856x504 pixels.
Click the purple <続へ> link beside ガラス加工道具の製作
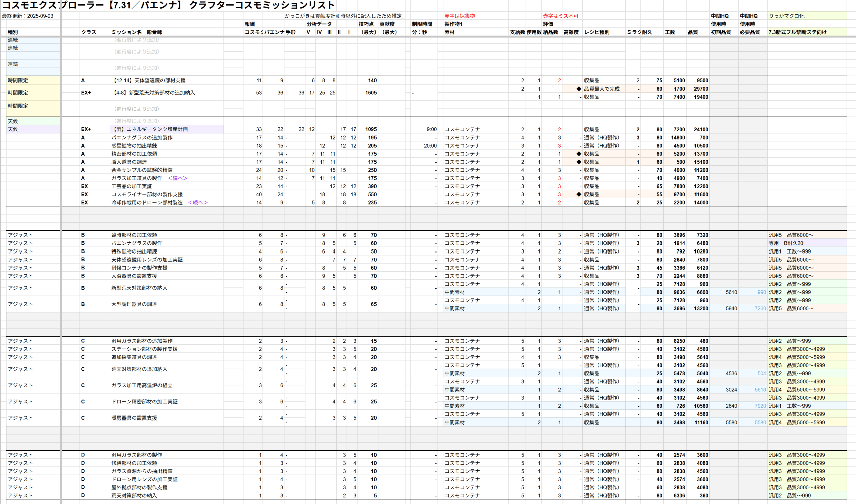point(177,178)
